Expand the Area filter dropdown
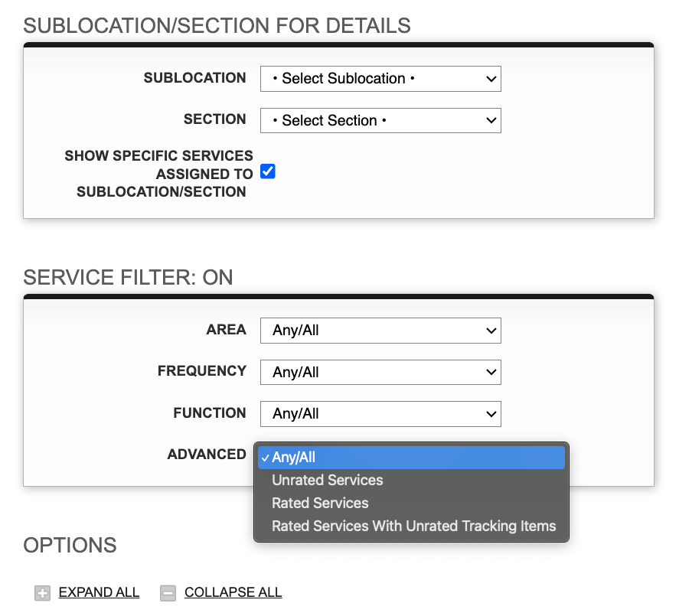The width and height of the screenshot is (679, 616). (x=380, y=331)
